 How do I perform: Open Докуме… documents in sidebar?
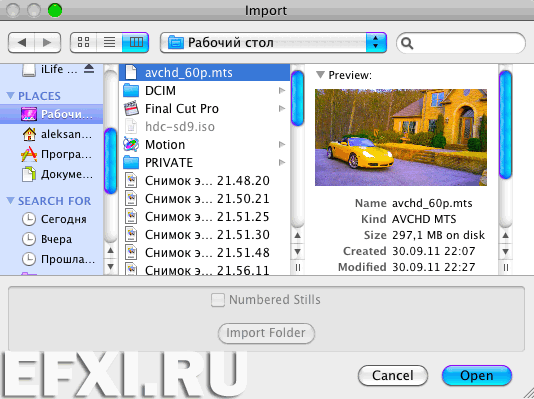pyautogui.click(x=51, y=174)
